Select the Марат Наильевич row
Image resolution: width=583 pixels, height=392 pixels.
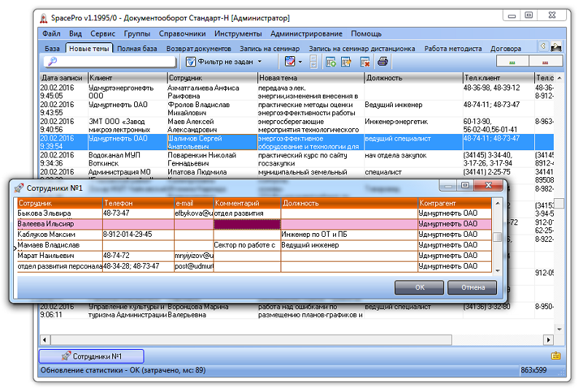click(x=254, y=256)
